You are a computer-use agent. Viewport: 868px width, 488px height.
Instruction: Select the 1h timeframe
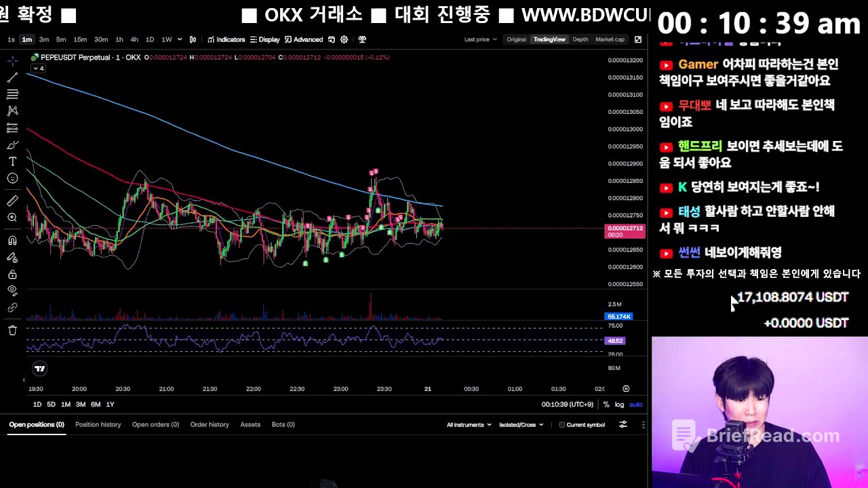(119, 39)
